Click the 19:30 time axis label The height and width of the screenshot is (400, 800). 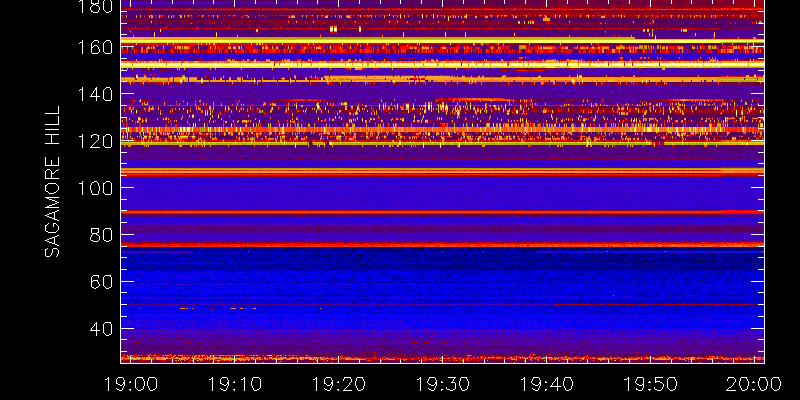443,384
